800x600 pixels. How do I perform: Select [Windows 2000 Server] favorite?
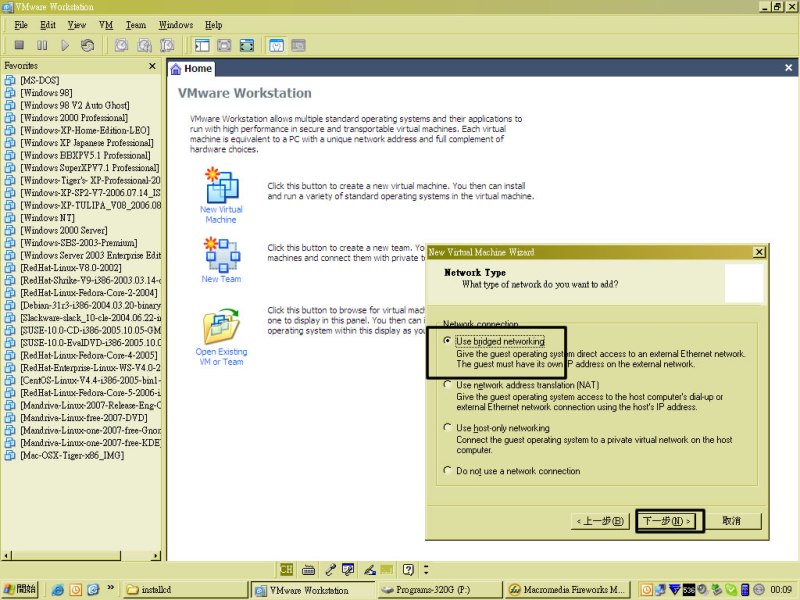pos(64,230)
